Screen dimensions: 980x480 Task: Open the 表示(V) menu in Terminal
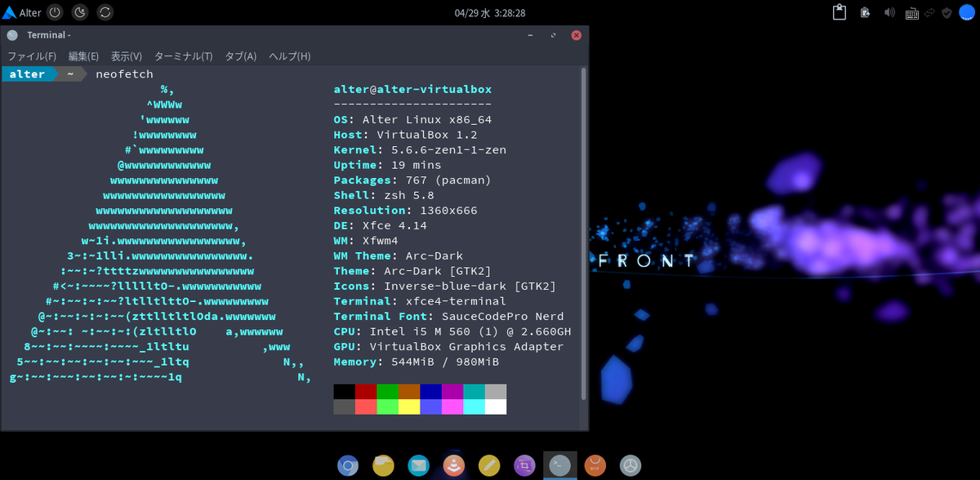pos(127,56)
